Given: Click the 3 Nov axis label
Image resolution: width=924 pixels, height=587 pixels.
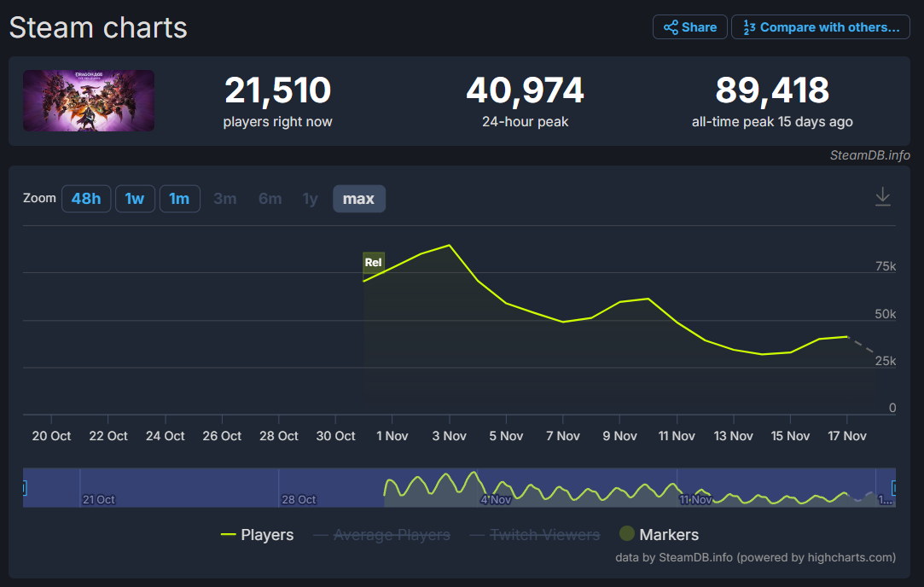Looking at the screenshot, I should (449, 436).
